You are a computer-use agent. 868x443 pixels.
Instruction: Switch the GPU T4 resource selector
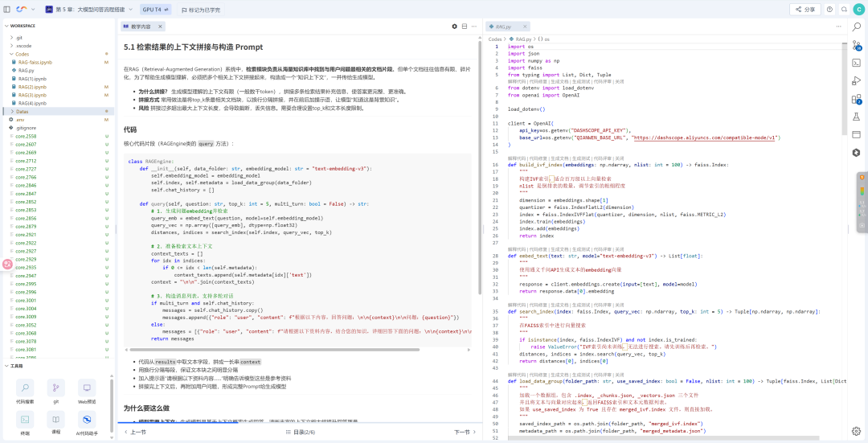click(154, 10)
